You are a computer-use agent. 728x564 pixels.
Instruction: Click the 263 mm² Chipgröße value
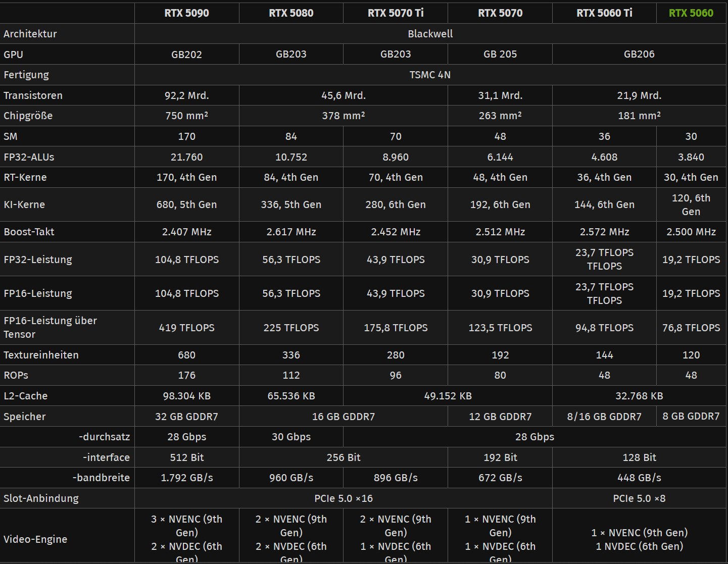(x=500, y=116)
